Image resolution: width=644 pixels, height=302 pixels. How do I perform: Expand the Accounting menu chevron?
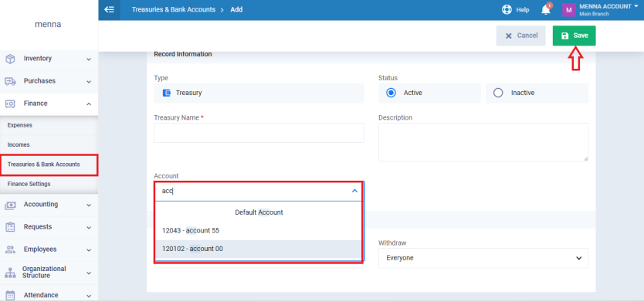(89, 205)
